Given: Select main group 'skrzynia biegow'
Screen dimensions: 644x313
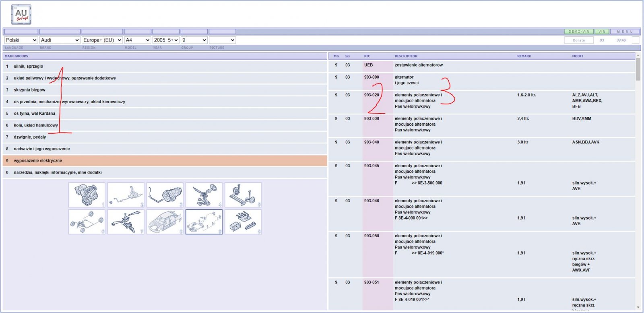Looking at the screenshot, I should point(165,90).
